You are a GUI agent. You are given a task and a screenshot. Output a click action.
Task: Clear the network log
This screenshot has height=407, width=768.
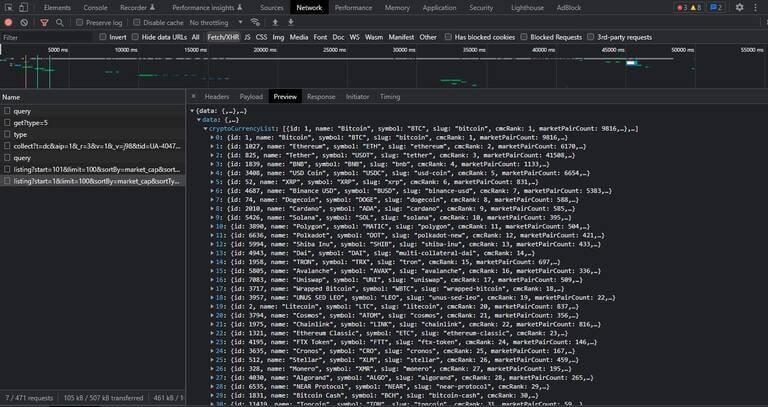point(24,23)
